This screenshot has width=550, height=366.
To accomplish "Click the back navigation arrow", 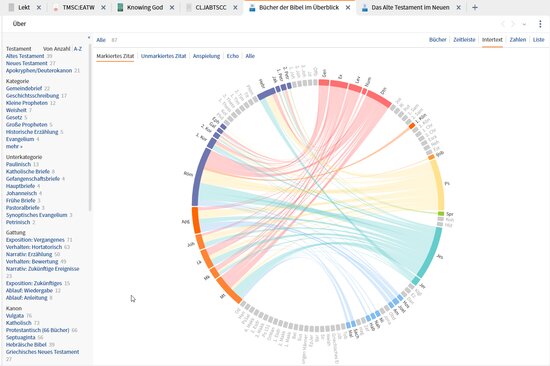I will (503, 24).
